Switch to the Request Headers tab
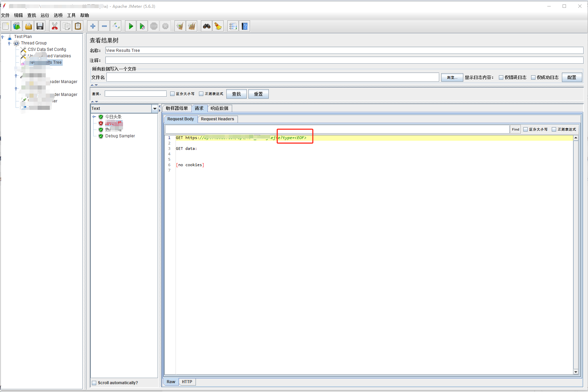Screen dimensions: 588x392 (217, 119)
